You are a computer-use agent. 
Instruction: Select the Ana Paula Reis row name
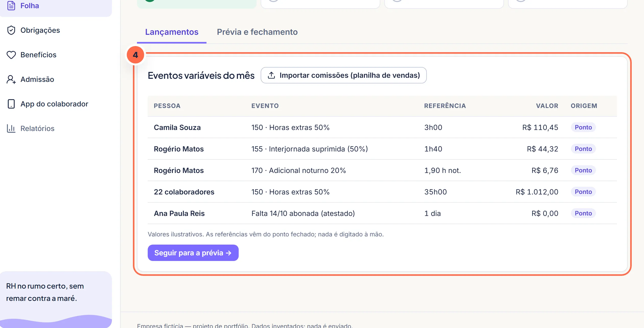click(179, 213)
